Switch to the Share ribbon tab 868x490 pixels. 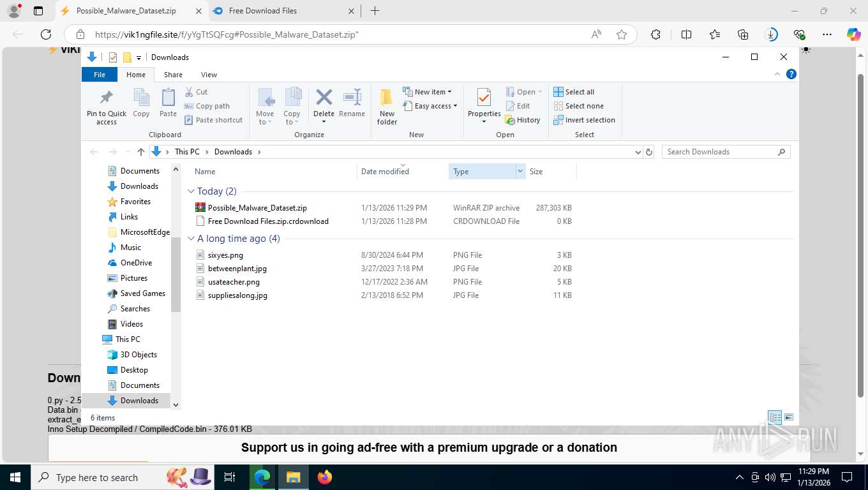point(173,75)
